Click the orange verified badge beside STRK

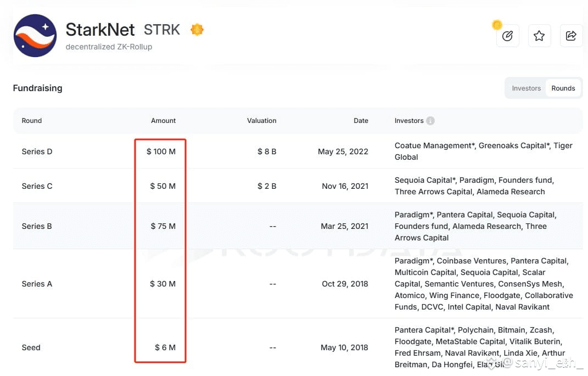[197, 29]
